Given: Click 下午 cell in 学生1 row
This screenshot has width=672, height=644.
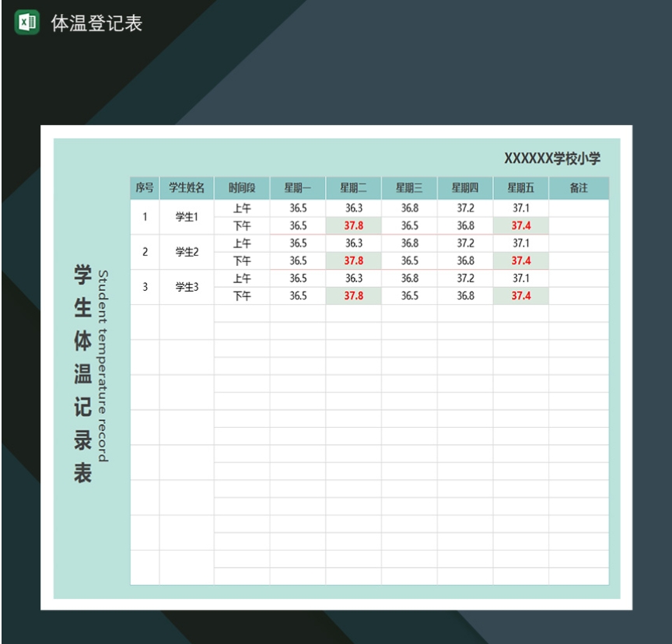Looking at the screenshot, I should (242, 226).
